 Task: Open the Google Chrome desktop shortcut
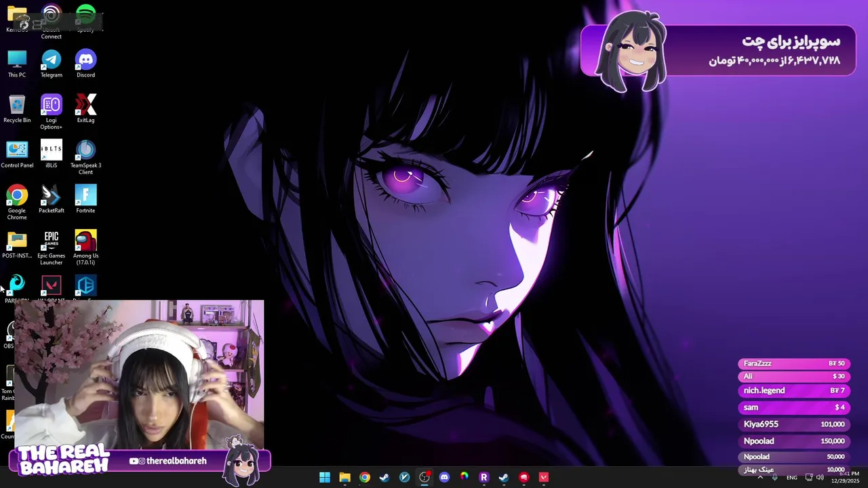(17, 203)
